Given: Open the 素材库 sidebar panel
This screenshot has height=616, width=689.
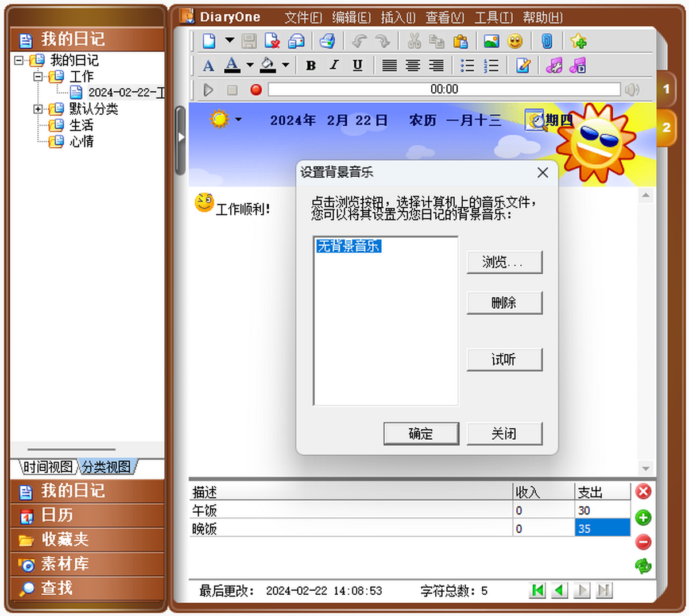Looking at the screenshot, I should (x=87, y=564).
